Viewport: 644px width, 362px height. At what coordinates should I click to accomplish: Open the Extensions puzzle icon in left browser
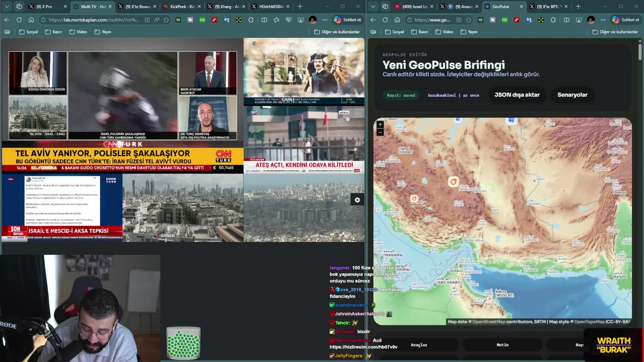click(251, 20)
